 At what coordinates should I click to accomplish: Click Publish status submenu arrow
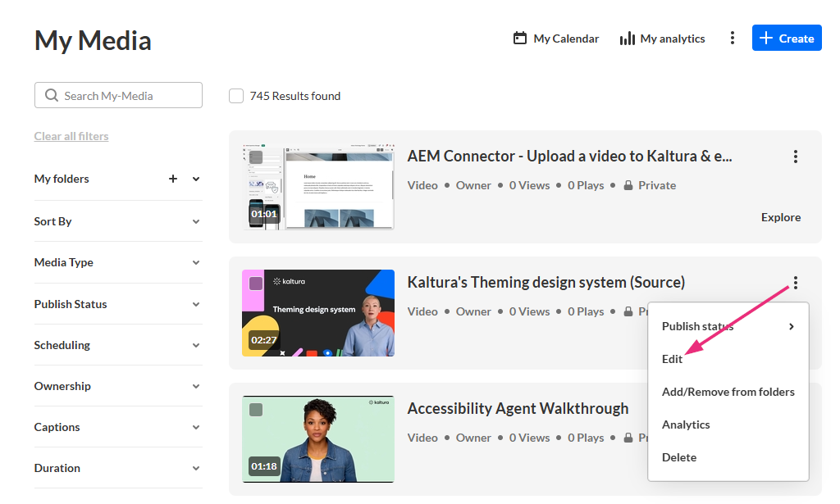[x=792, y=326]
